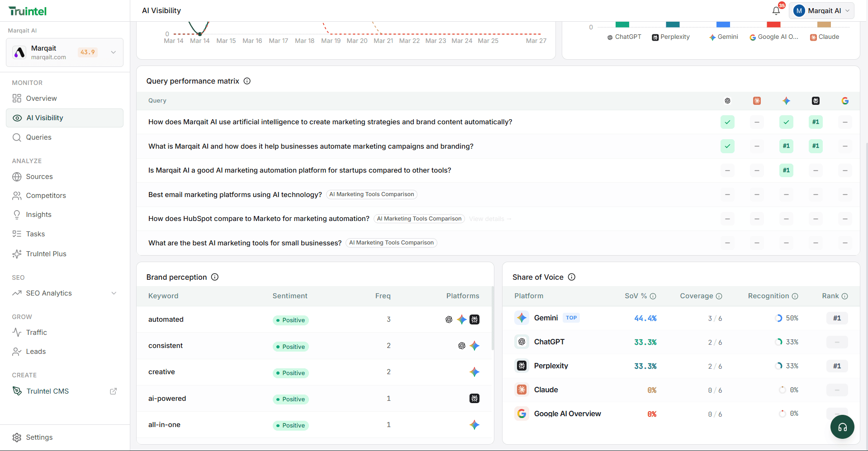The width and height of the screenshot is (868, 451).
Task: Click the AI Marketing Tools Comparison tag
Action: [371, 194]
